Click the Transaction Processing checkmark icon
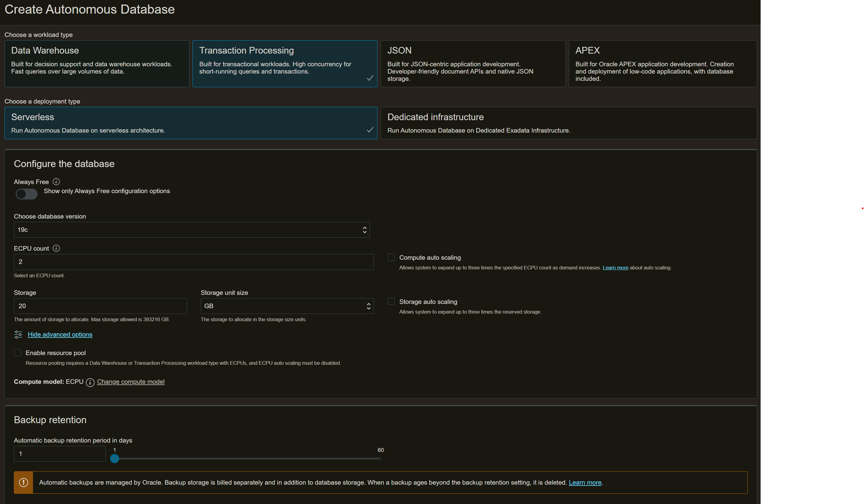The image size is (864, 504). point(370,78)
